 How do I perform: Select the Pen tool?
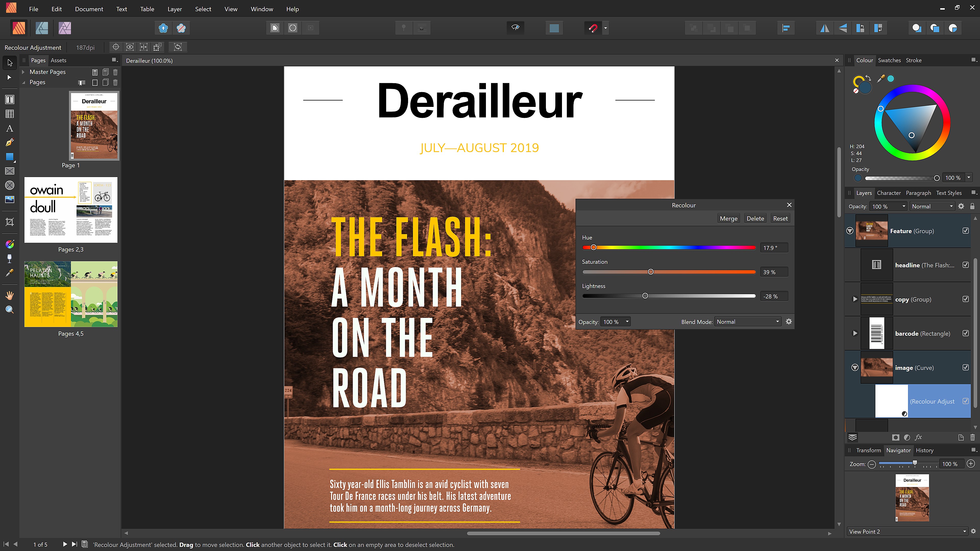[x=9, y=143]
